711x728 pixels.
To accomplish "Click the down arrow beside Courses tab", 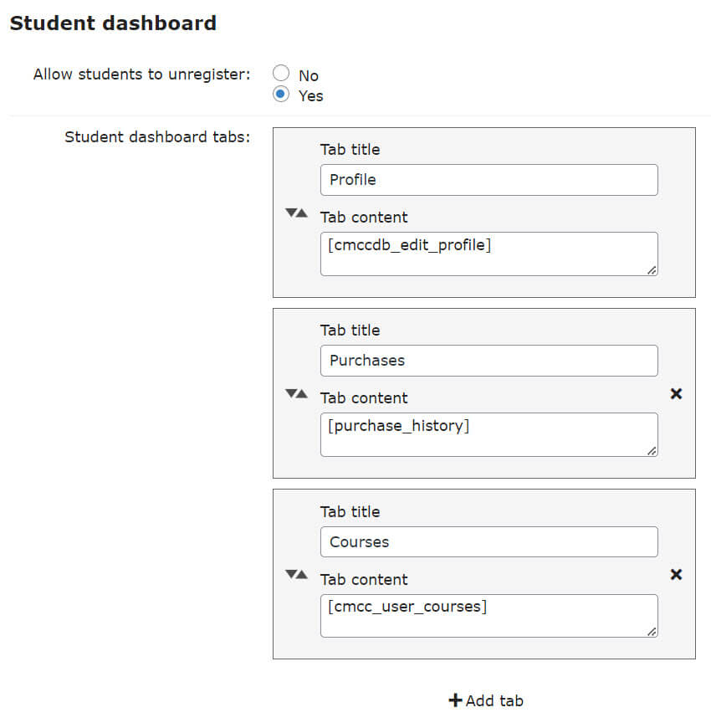I will pyautogui.click(x=291, y=575).
